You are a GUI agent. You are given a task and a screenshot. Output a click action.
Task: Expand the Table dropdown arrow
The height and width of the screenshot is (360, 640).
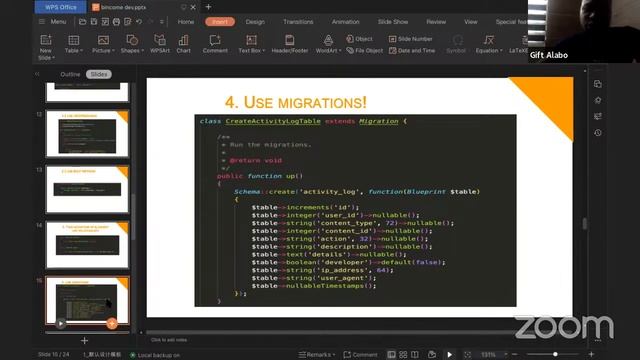[82, 51]
